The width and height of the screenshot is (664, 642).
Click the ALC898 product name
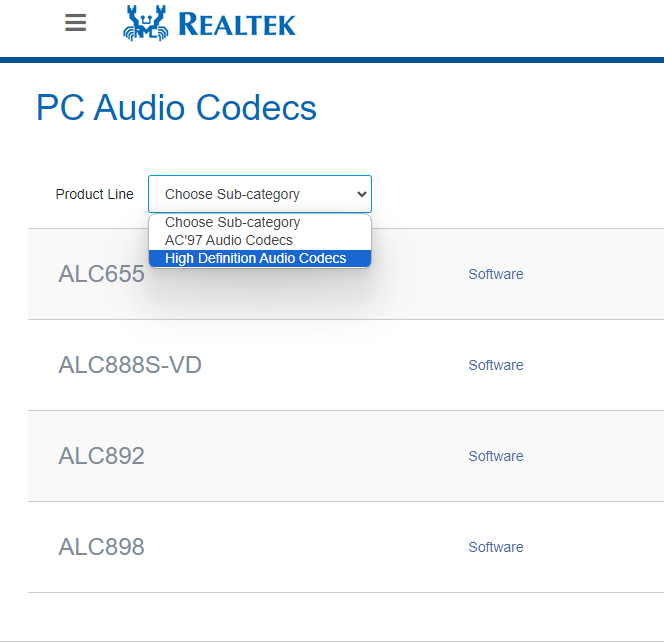[x=101, y=547]
